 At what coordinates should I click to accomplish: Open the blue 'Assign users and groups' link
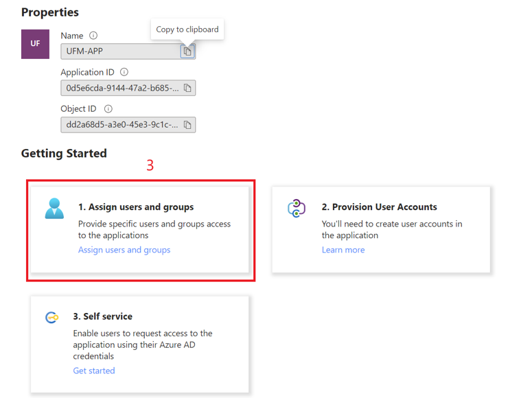[124, 250]
